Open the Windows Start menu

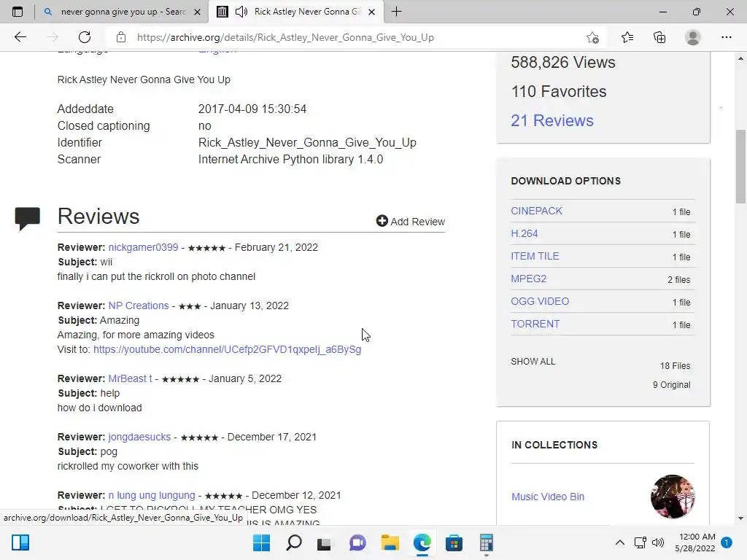262,542
